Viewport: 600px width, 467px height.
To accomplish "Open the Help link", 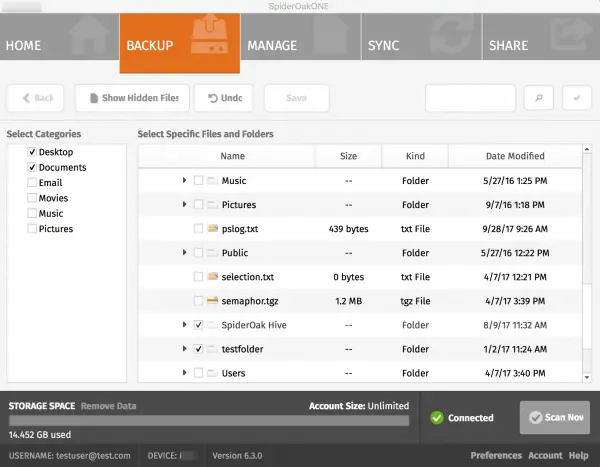I will 579,456.
